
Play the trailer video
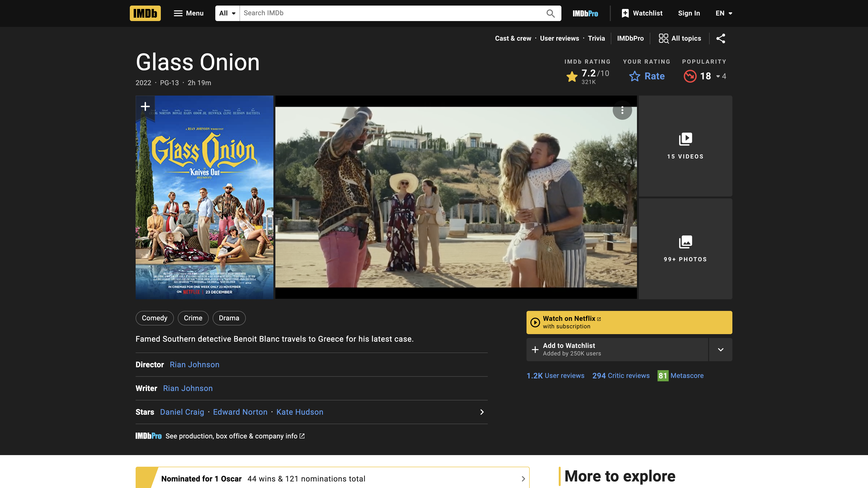point(456,197)
